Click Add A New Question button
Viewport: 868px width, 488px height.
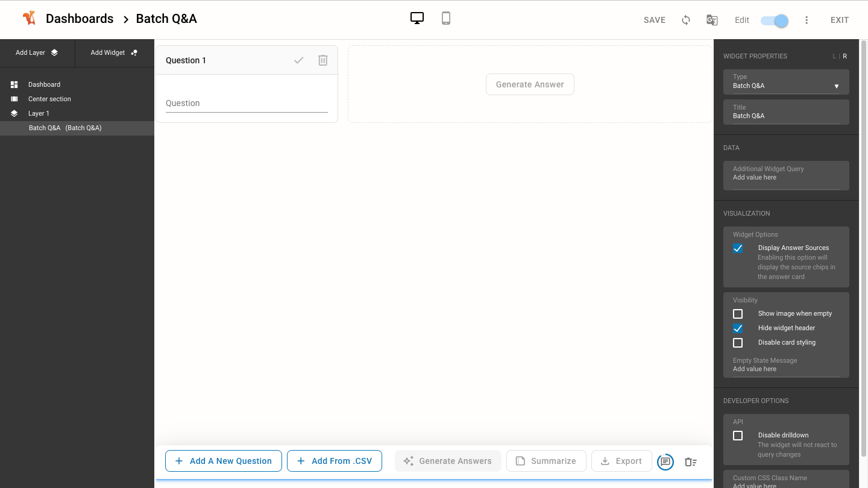click(x=224, y=461)
